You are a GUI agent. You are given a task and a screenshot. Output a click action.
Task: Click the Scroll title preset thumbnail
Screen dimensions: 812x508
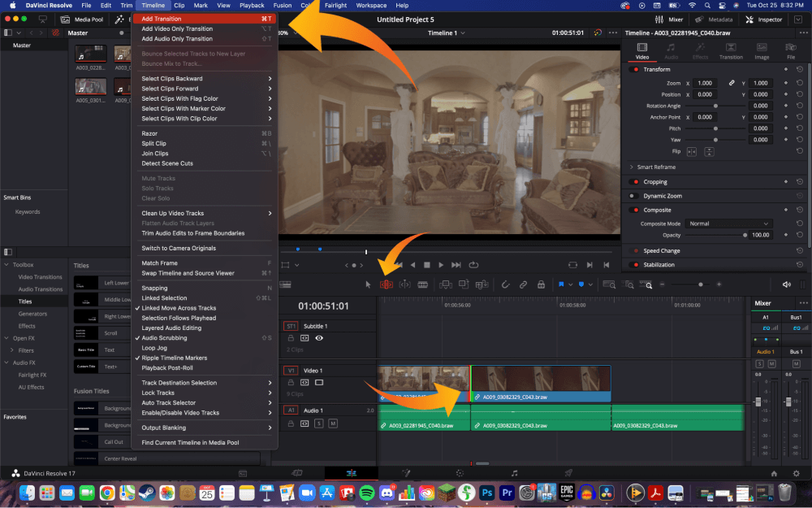point(86,332)
